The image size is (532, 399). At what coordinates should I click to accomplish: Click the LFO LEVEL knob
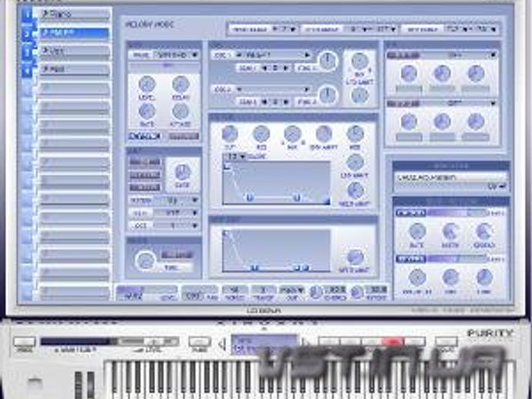point(147,84)
